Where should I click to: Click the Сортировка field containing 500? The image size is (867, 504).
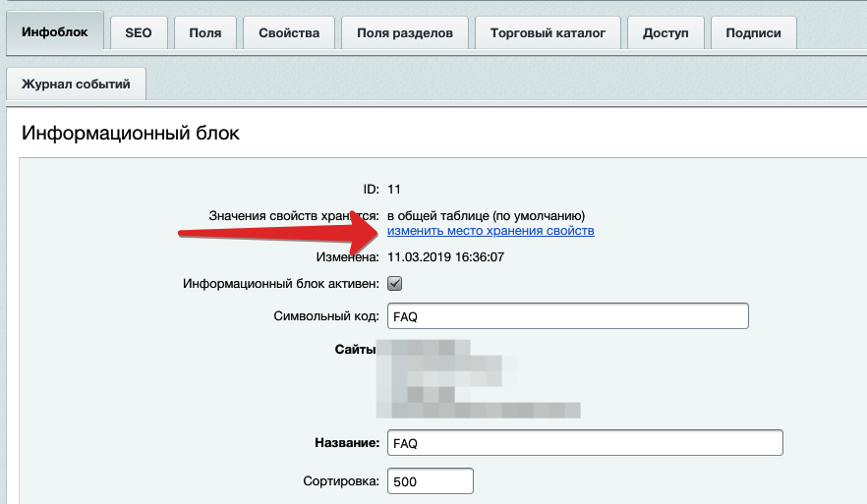click(x=431, y=481)
